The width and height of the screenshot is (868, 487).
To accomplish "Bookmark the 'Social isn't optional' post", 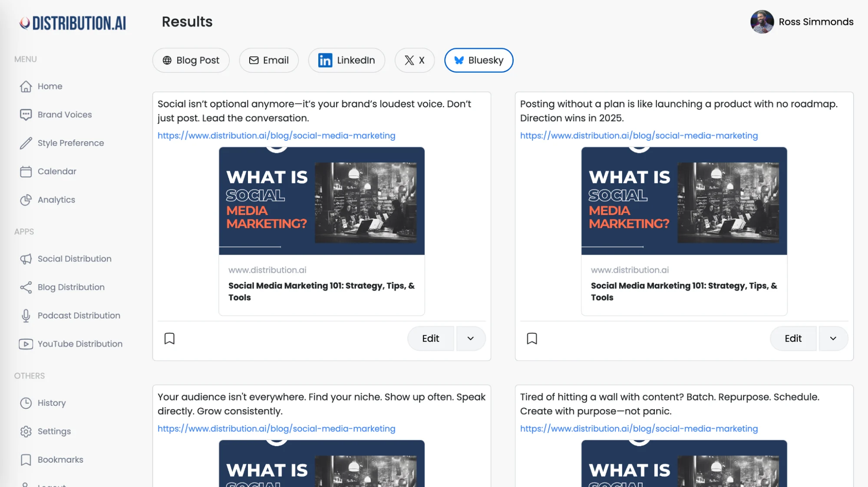I will click(x=169, y=338).
